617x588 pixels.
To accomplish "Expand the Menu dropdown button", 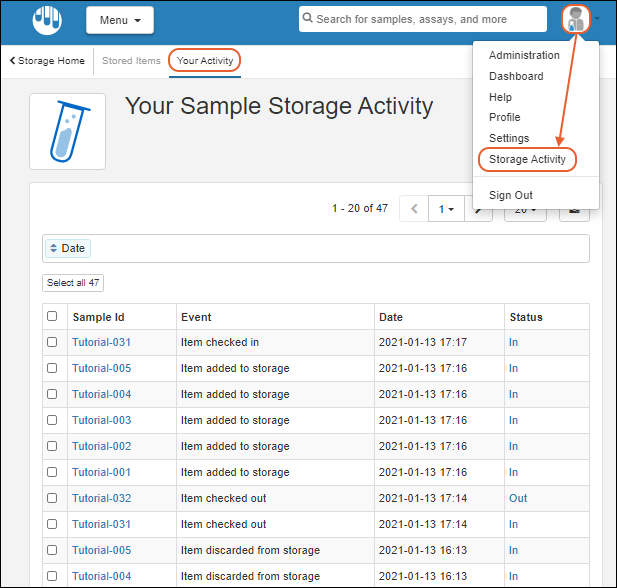I will pyautogui.click(x=120, y=20).
